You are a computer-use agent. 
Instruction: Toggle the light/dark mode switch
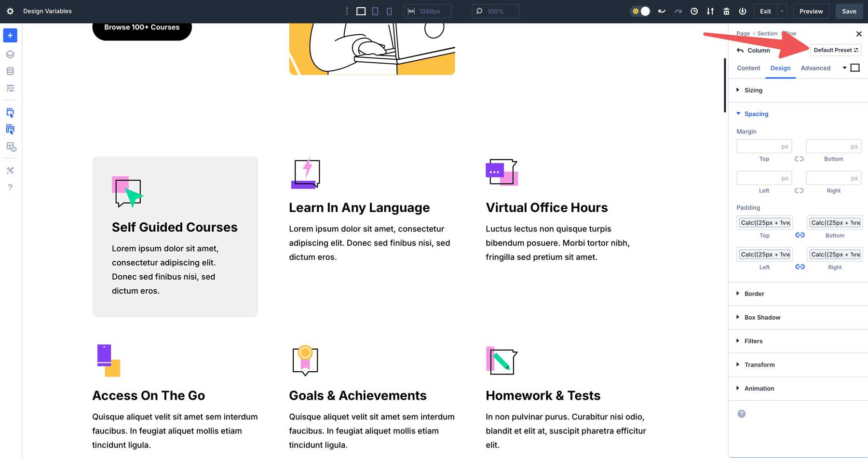pos(640,11)
